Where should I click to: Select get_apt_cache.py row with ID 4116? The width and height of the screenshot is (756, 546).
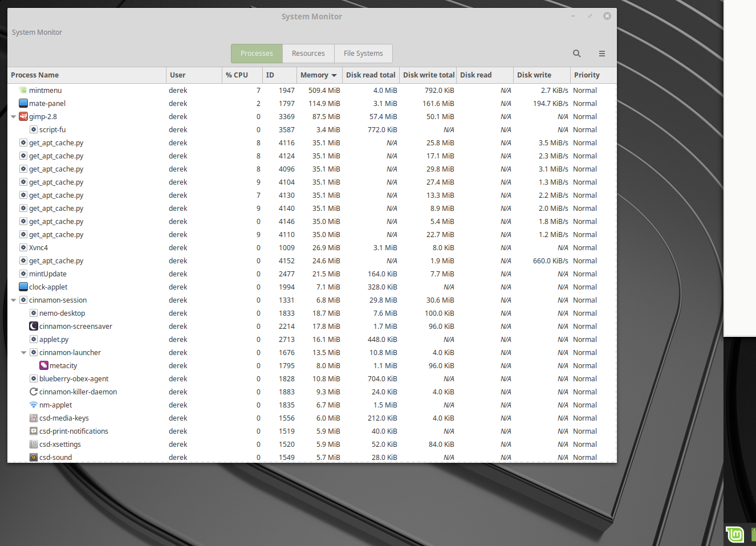(312, 142)
